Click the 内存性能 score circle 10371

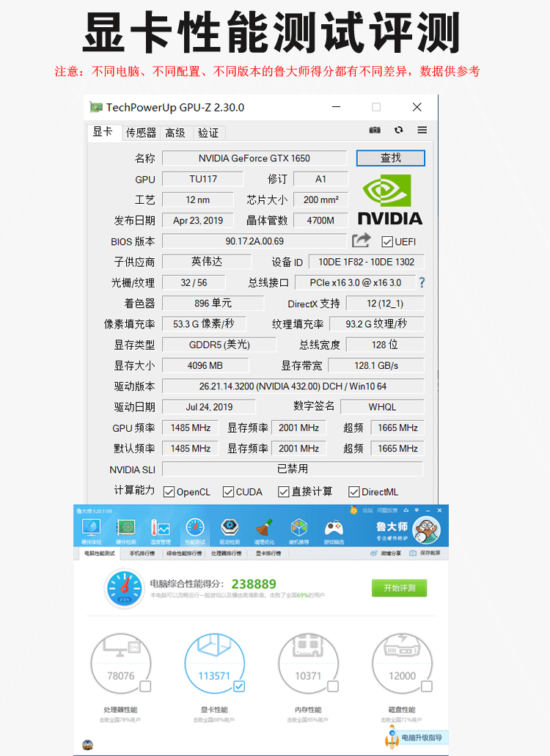[x=309, y=664]
